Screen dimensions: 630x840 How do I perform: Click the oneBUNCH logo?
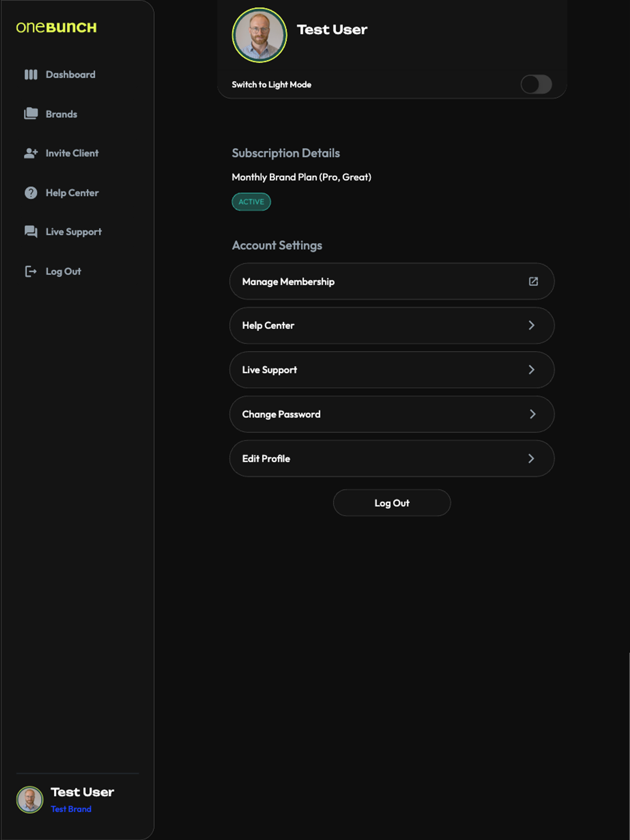(x=56, y=27)
